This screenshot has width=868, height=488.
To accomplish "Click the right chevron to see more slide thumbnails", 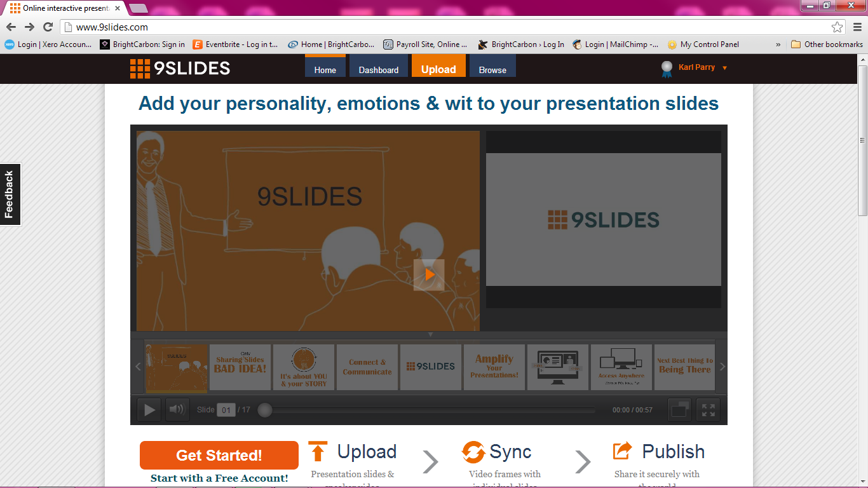I will [721, 367].
